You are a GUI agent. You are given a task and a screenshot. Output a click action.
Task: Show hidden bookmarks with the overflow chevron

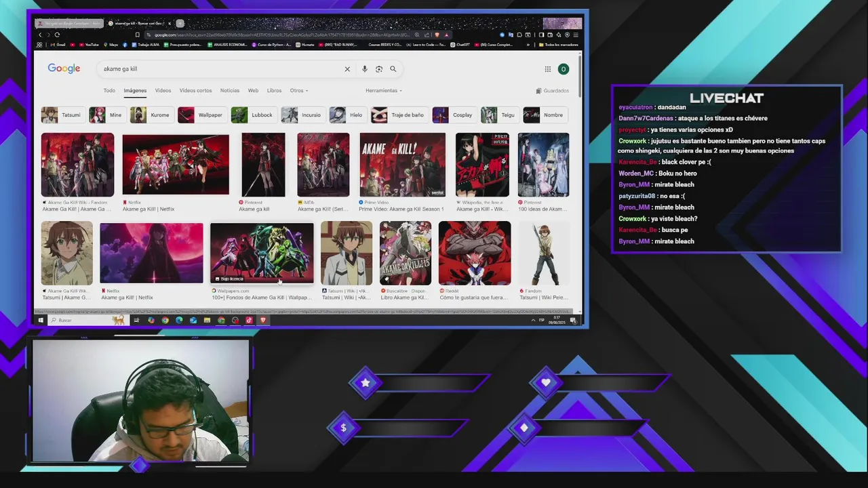pyautogui.click(x=528, y=45)
